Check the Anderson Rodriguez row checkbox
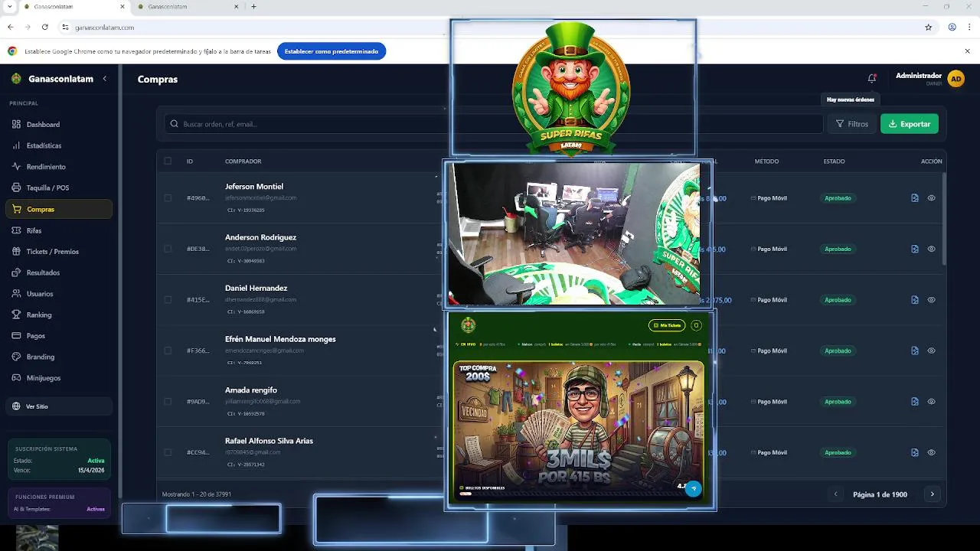The image size is (980, 551). coord(168,249)
